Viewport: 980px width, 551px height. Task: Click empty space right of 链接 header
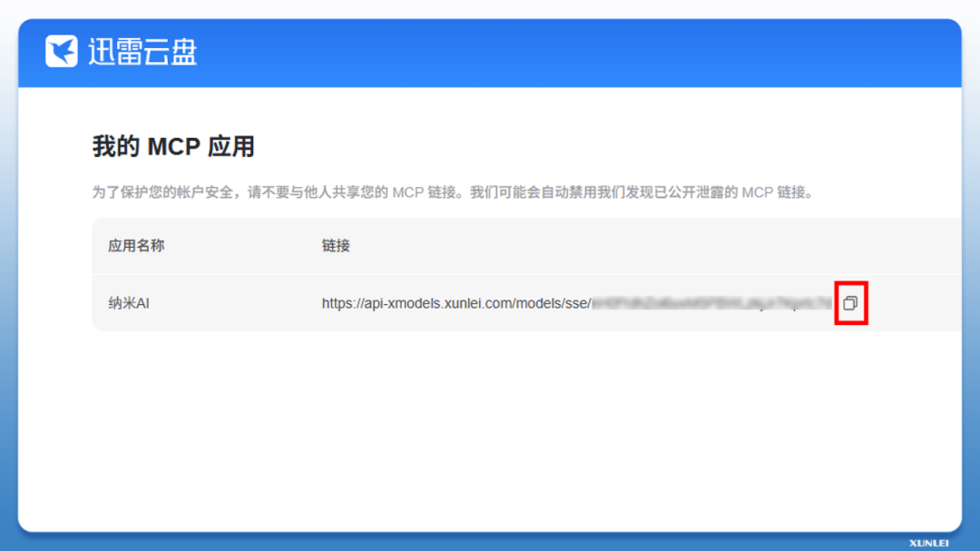tap(635, 246)
